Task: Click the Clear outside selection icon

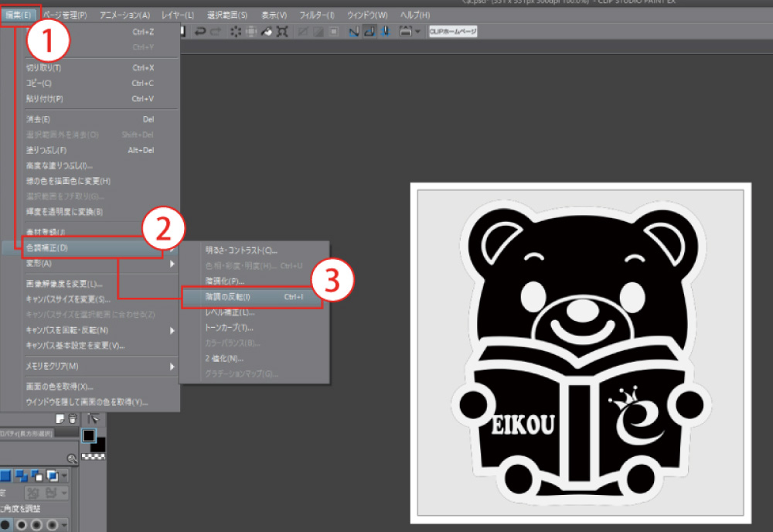Action: click(x=251, y=32)
